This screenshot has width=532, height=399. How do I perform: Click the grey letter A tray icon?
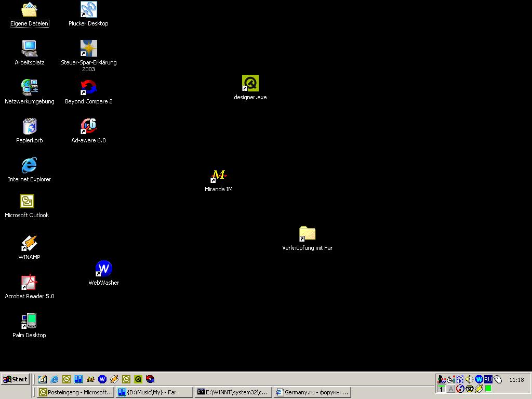(x=450, y=389)
